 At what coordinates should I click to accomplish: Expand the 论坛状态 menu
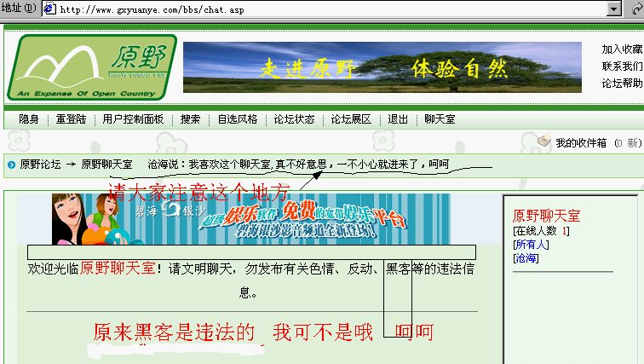pos(294,119)
